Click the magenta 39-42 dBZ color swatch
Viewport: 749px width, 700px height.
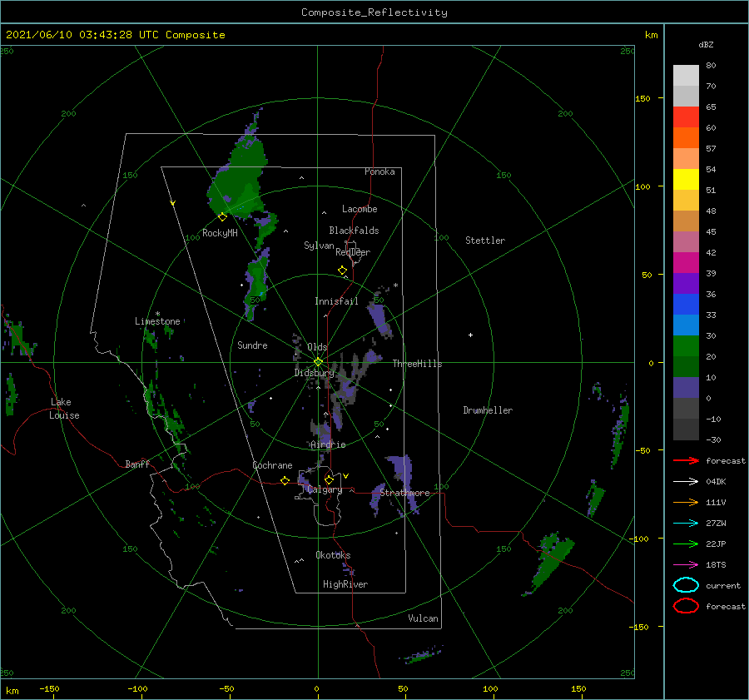tap(686, 263)
